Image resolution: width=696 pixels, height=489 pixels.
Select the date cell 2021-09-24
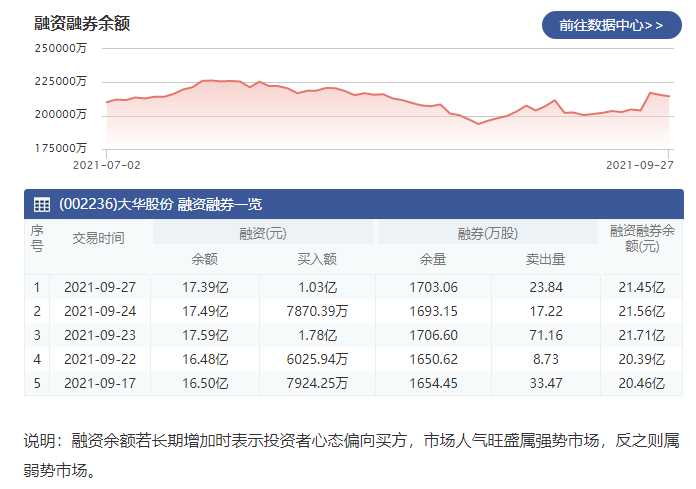(100, 312)
